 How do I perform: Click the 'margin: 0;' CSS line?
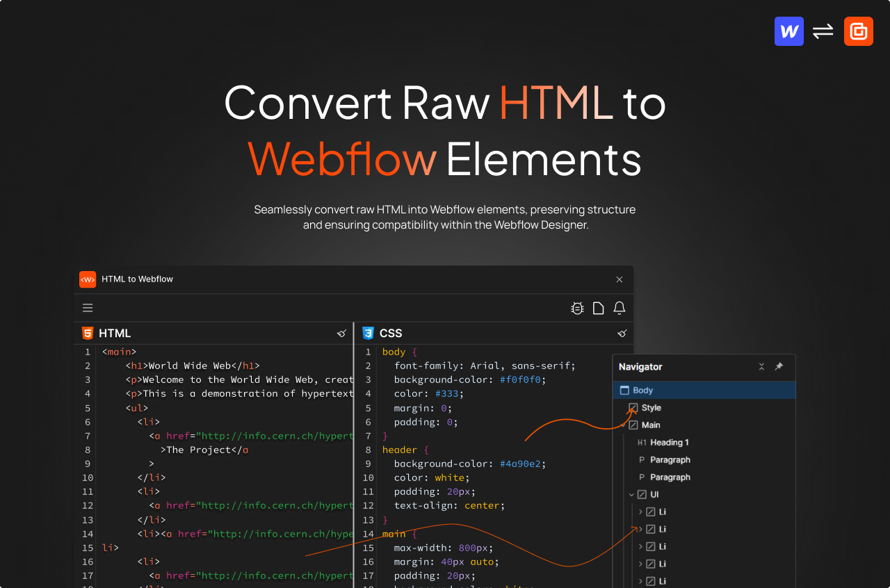point(423,408)
